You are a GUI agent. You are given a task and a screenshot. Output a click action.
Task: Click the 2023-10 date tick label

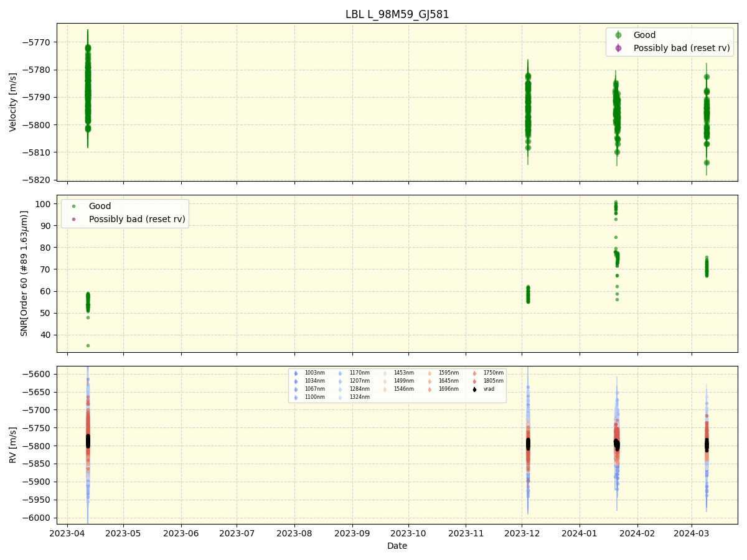click(x=408, y=533)
